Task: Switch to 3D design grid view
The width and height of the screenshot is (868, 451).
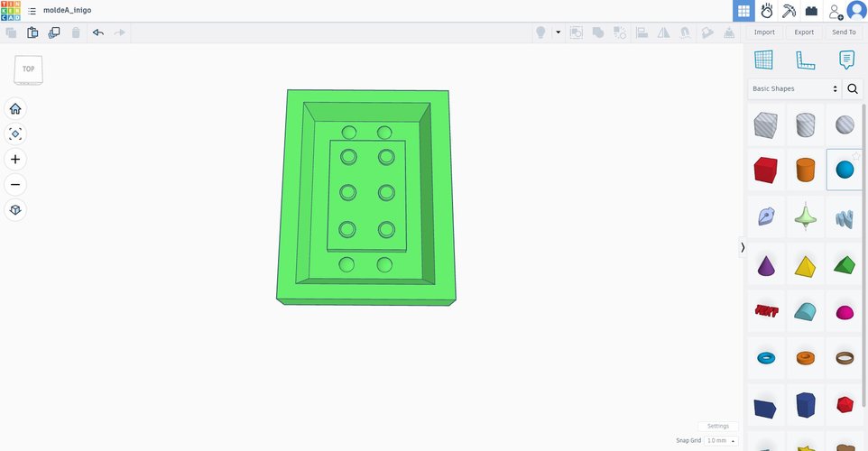Action: click(743, 11)
